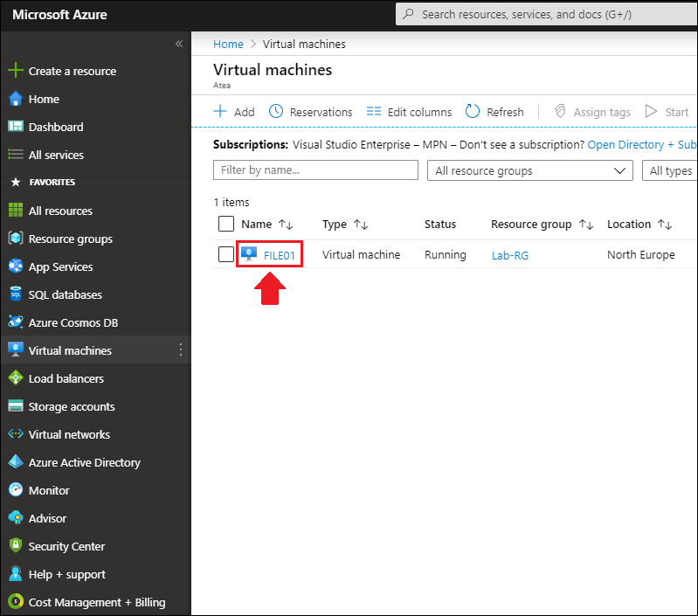This screenshot has width=698, height=616.
Task: Open the FILE01 virtual machine link
Action: tap(280, 255)
